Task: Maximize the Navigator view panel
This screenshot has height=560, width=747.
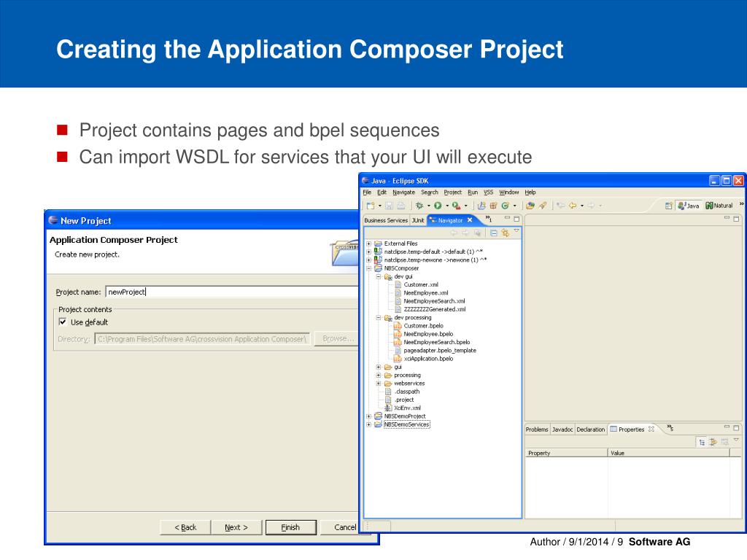Action: pos(516,219)
